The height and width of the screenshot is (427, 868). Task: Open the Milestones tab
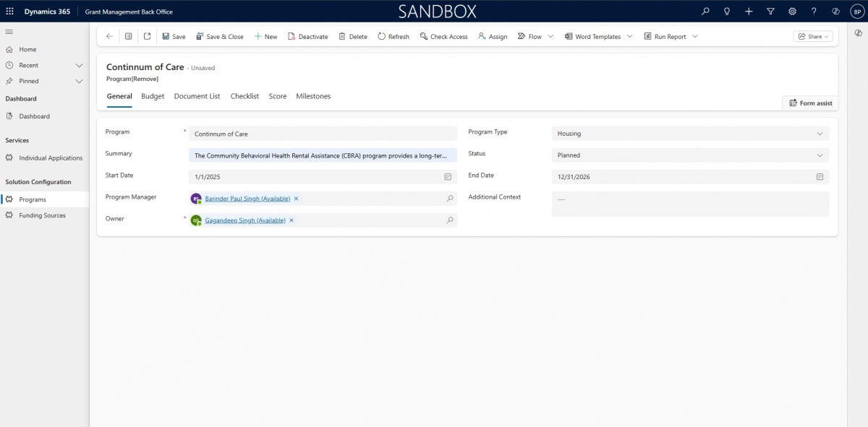[x=313, y=96]
